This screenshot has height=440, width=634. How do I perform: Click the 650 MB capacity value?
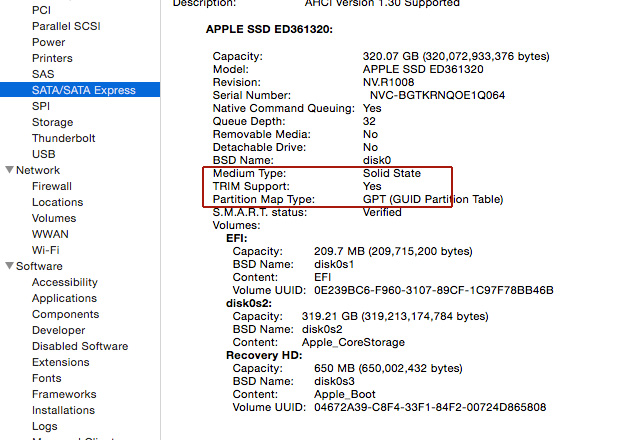point(388,368)
